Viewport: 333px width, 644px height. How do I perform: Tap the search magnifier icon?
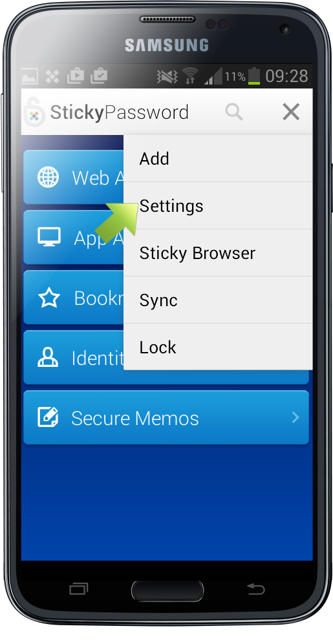pyautogui.click(x=234, y=112)
